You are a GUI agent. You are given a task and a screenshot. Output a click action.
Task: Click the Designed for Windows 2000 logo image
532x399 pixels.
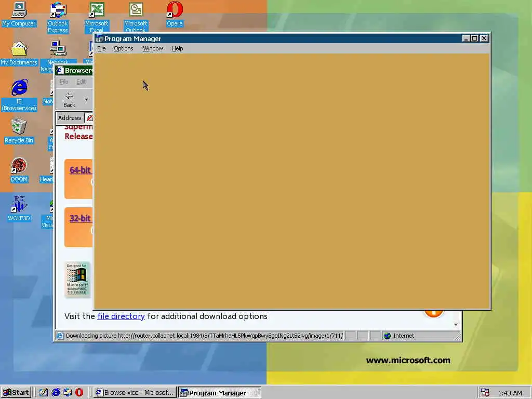coord(77,279)
